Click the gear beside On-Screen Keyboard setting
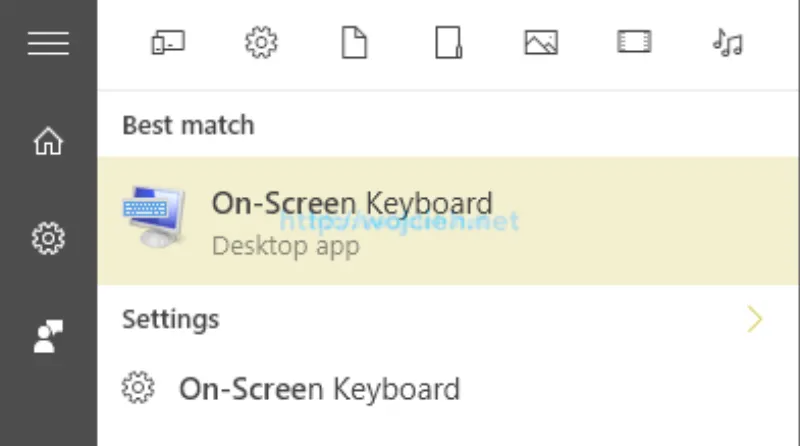Screen dimensions: 800x446 137,387
